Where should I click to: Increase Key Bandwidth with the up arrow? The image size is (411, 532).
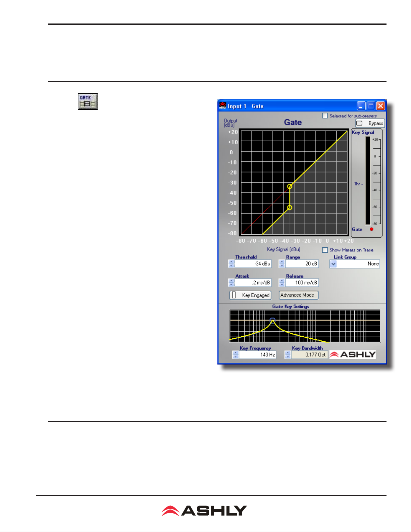click(x=288, y=353)
